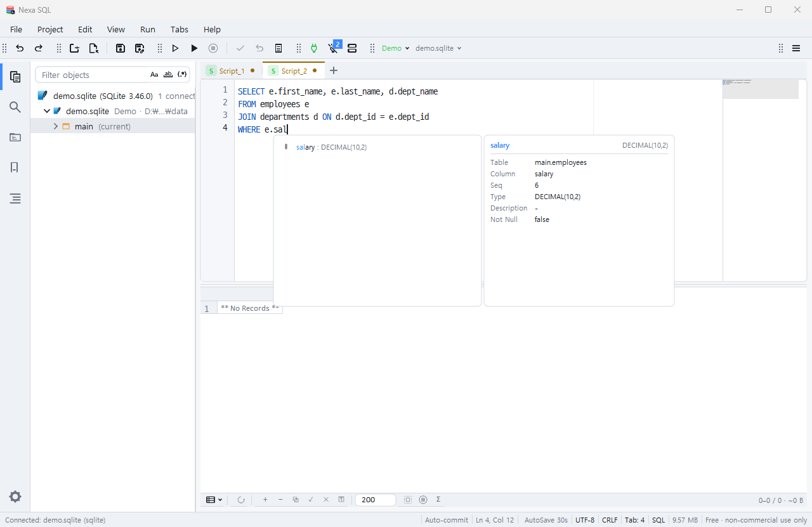Click the Undo arrow in the toolbar
Screen dimensions: 812x527
pos(20,48)
